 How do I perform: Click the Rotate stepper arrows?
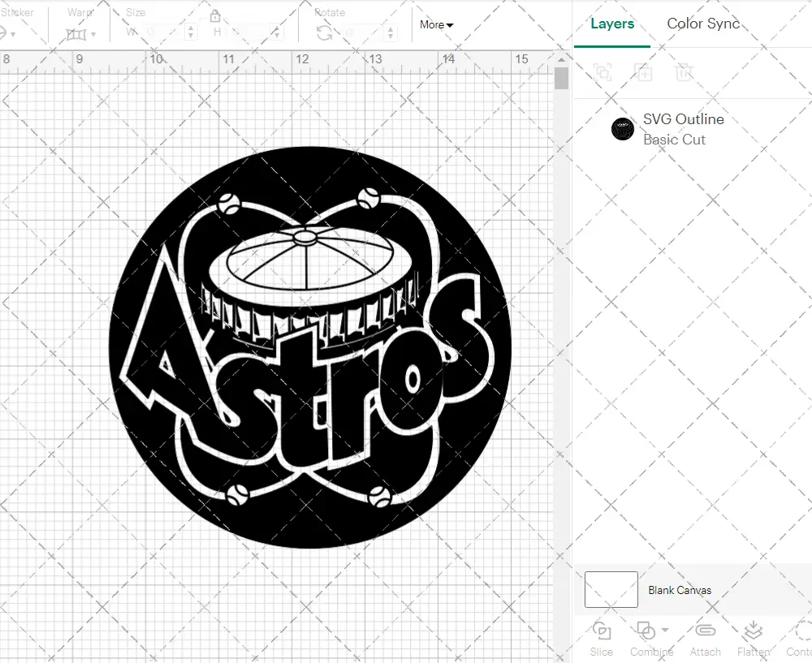(x=391, y=32)
